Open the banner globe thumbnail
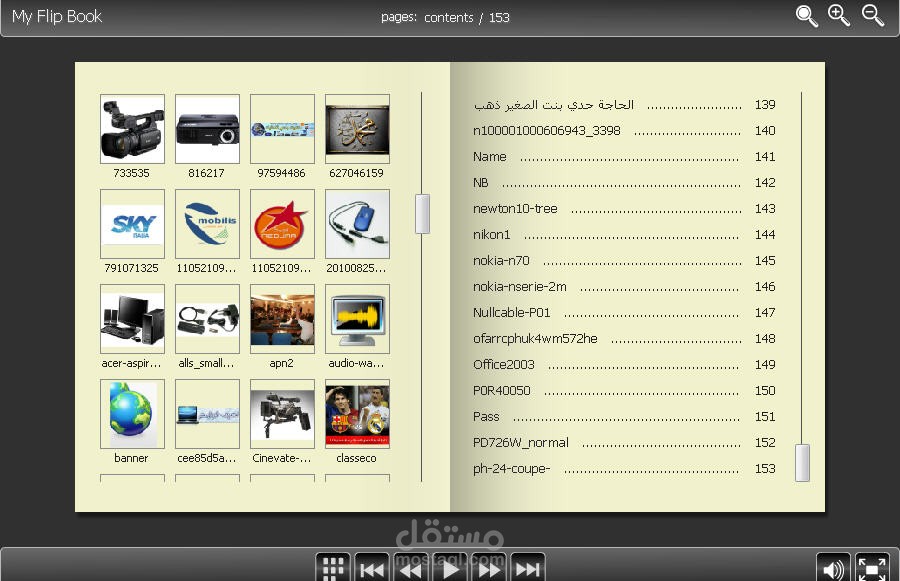The image size is (900, 581). click(x=132, y=414)
